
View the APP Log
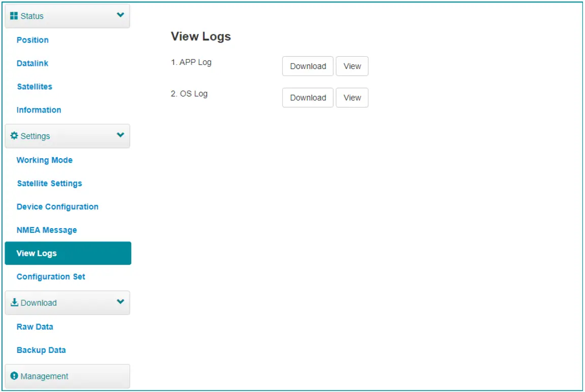352,66
